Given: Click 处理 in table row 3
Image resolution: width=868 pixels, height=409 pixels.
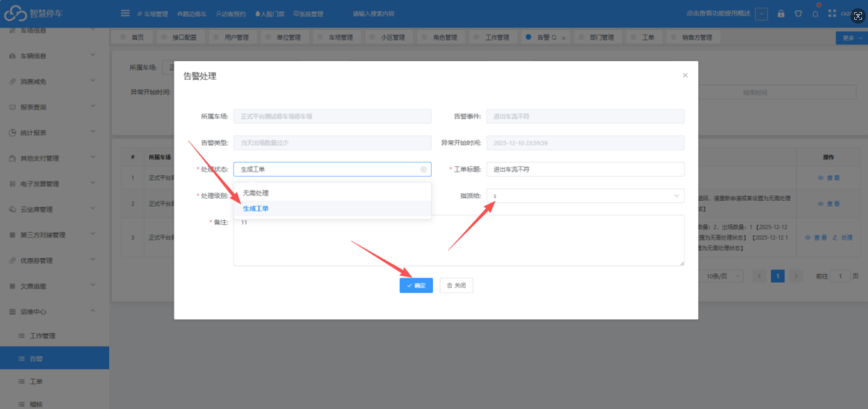Looking at the screenshot, I should (x=843, y=238).
